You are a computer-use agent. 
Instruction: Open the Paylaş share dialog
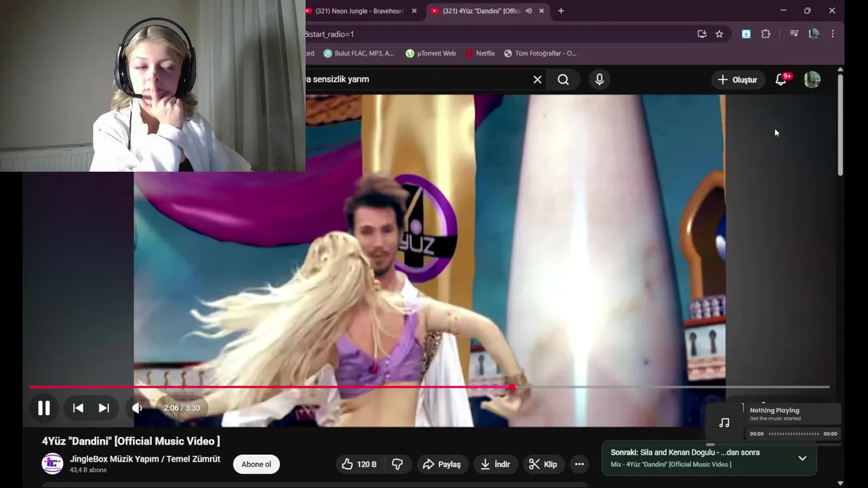point(441,464)
